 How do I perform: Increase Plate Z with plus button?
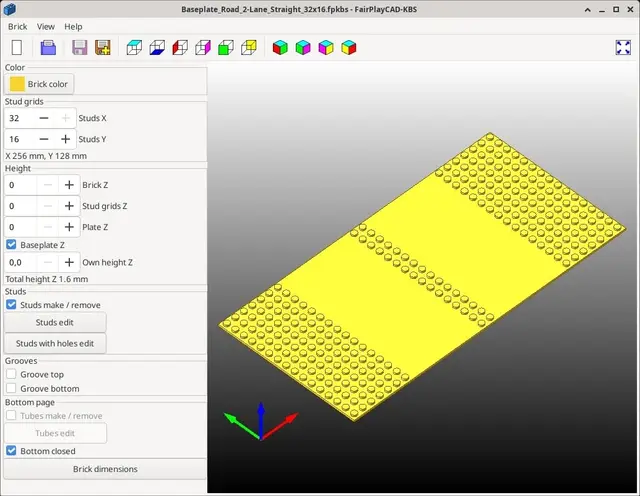(69, 227)
